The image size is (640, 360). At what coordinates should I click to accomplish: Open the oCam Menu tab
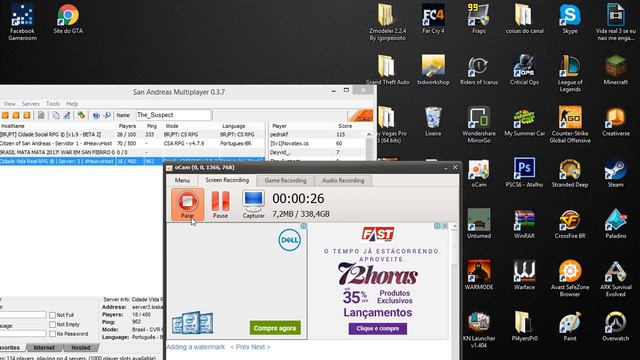182,180
